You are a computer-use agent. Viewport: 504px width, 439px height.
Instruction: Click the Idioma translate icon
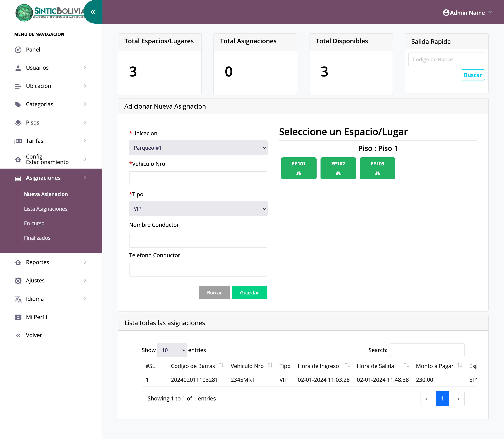(18, 299)
